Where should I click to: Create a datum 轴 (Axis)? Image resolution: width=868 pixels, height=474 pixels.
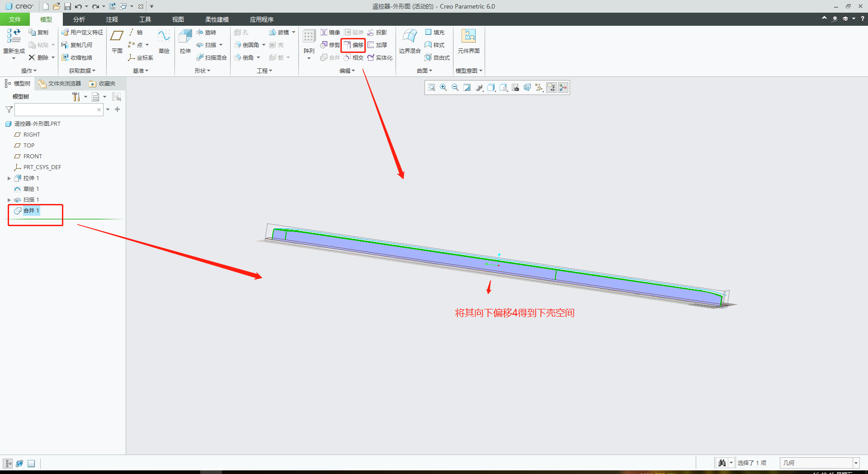tap(135, 32)
